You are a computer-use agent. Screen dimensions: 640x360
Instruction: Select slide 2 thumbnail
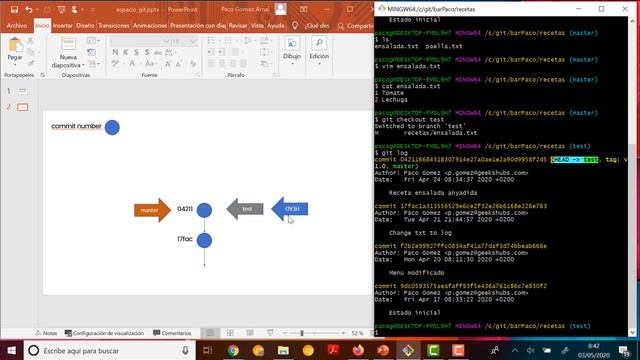coord(23,107)
